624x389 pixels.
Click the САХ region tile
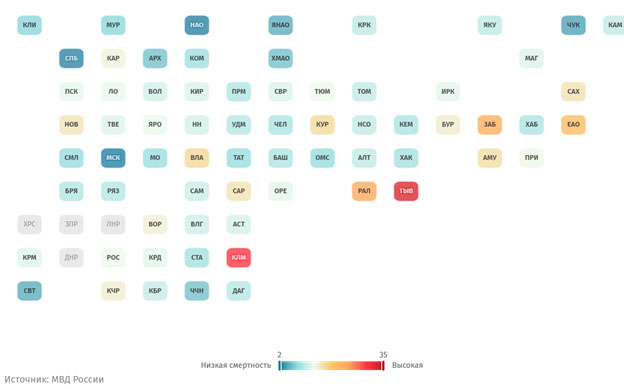click(x=573, y=92)
